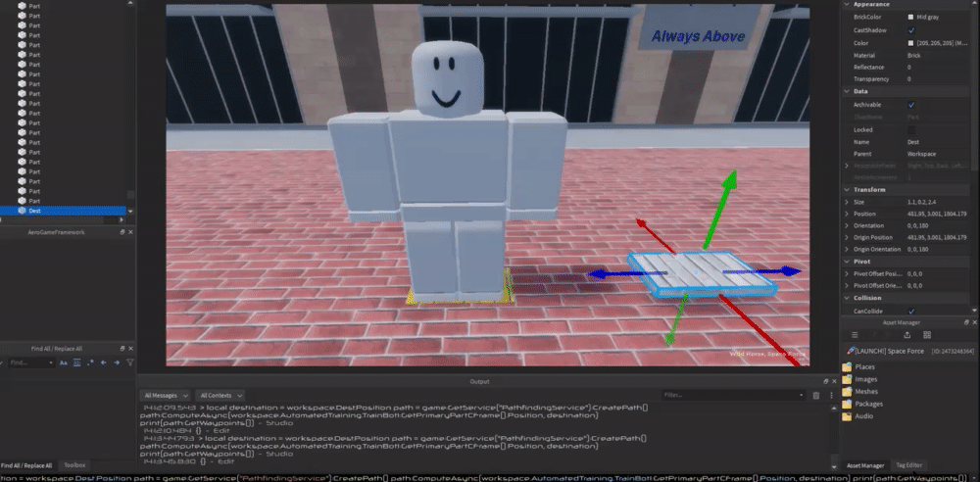Toggle regex search in Find All

90,362
